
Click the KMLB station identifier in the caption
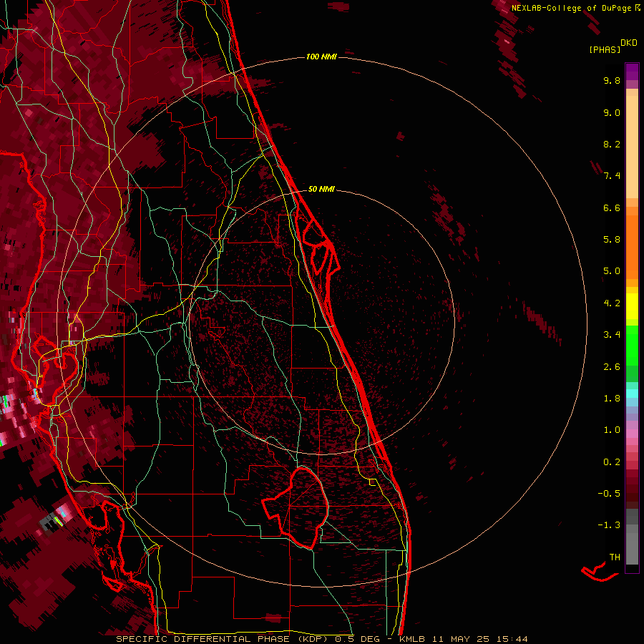click(x=412, y=639)
